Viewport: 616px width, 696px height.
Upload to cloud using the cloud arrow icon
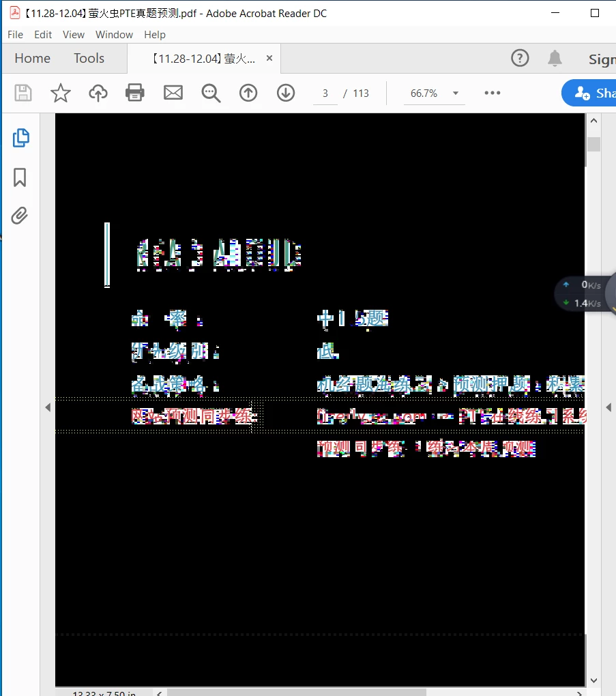coord(98,93)
